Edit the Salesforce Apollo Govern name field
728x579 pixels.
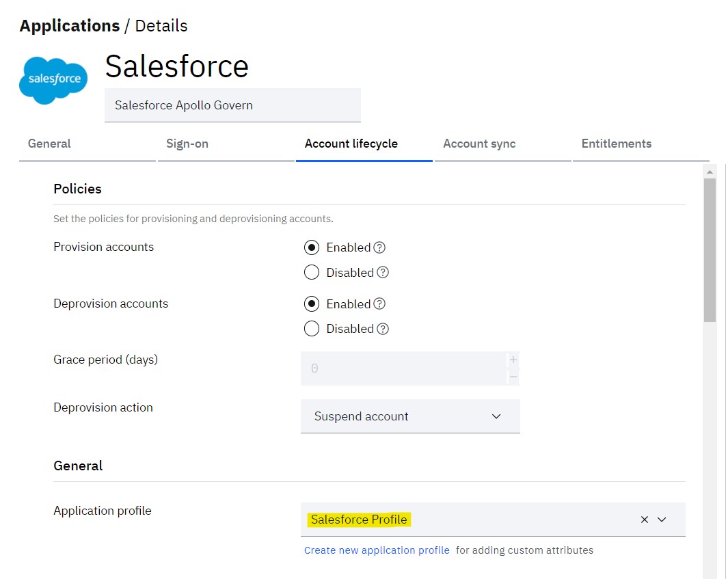[x=232, y=105]
